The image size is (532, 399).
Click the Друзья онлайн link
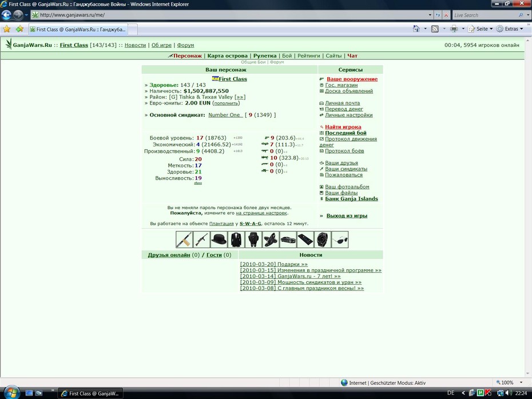169,254
